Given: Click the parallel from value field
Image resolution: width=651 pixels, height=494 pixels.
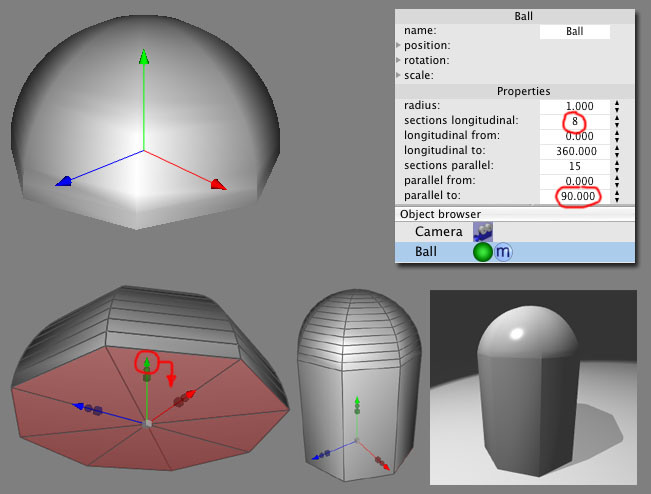Looking at the screenshot, I should tap(575, 181).
